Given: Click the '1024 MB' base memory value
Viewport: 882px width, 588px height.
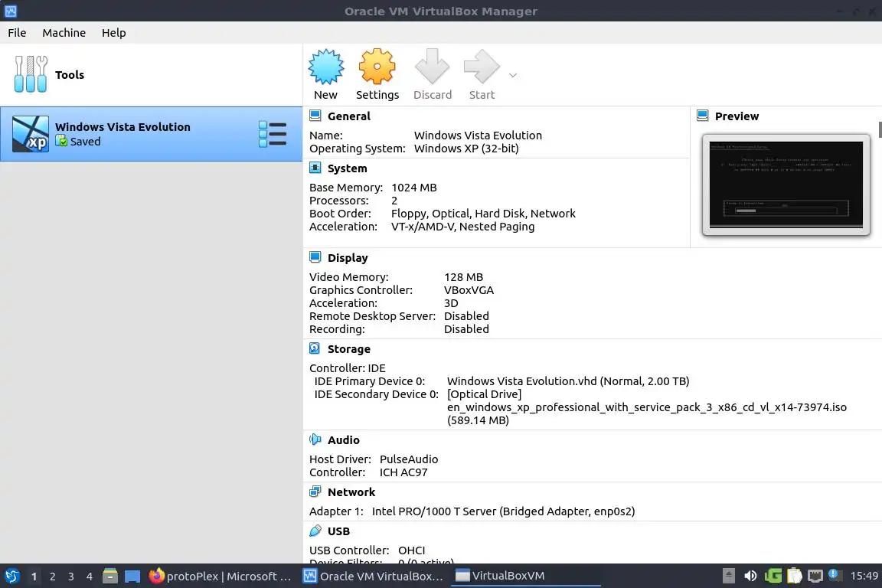Looking at the screenshot, I should [414, 188].
